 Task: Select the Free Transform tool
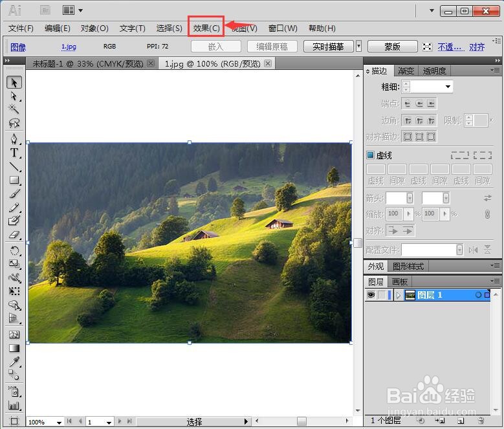coord(14,291)
